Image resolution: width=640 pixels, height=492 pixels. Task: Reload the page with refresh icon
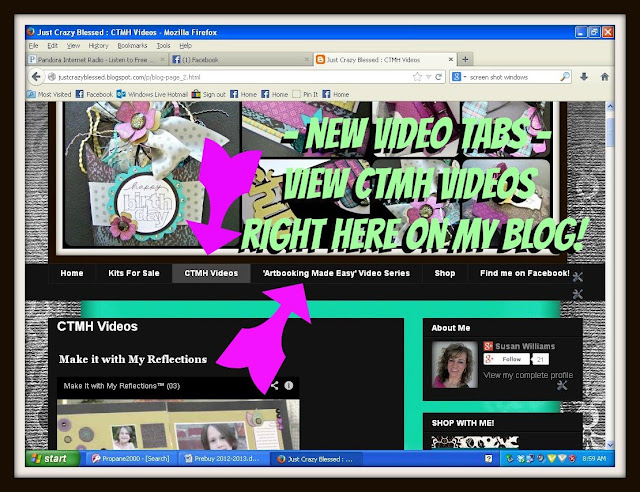click(x=439, y=77)
